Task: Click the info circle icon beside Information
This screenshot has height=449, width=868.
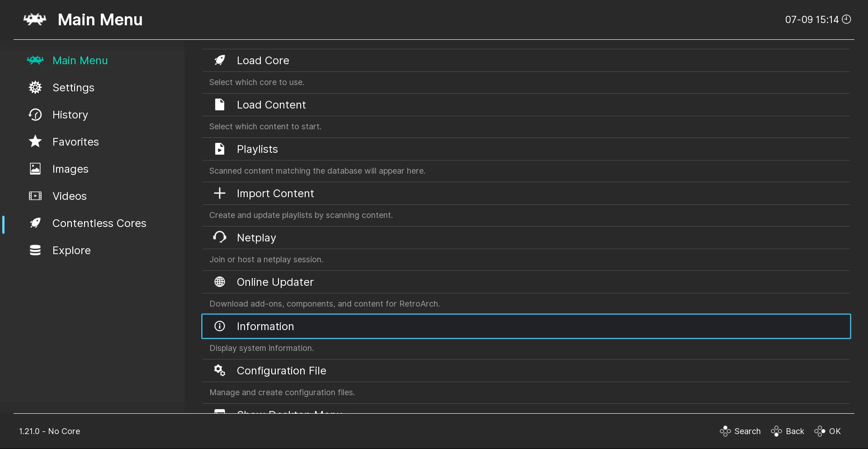Action: [220, 326]
